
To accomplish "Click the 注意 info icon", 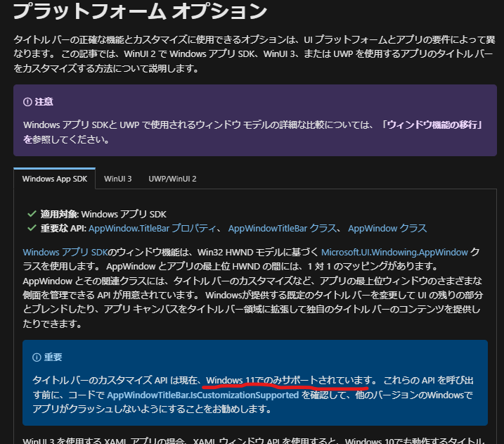I will coord(27,101).
